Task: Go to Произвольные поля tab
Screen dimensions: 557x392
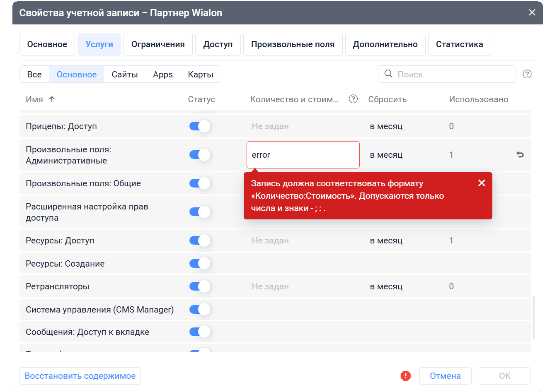Action: click(293, 44)
